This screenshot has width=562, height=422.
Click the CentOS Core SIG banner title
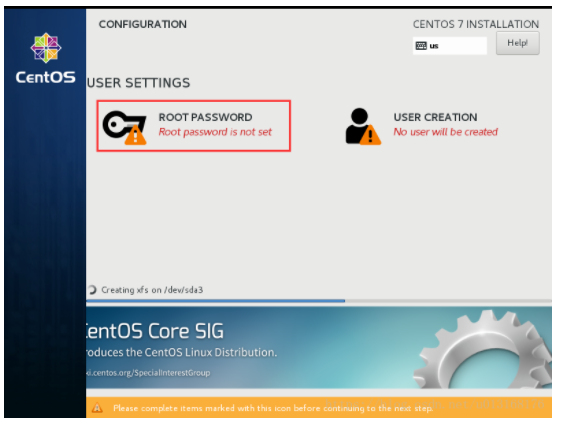point(155,331)
